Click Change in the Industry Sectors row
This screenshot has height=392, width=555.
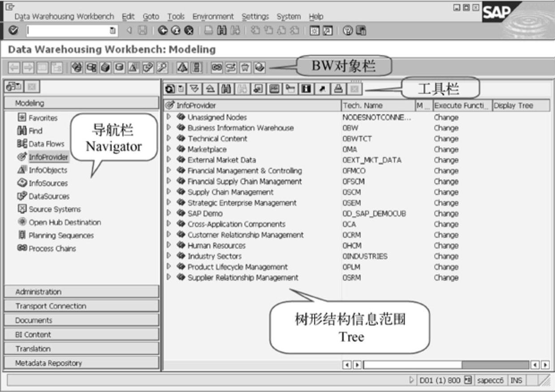(446, 256)
